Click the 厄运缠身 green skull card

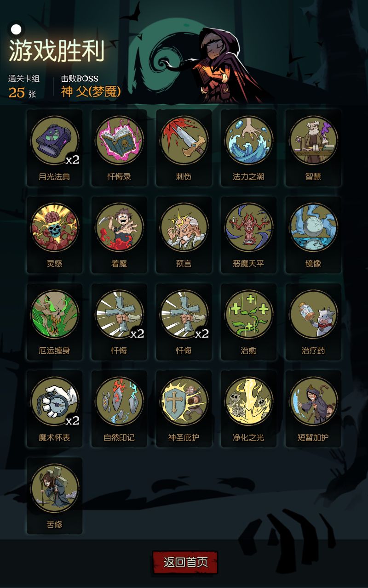(55, 322)
